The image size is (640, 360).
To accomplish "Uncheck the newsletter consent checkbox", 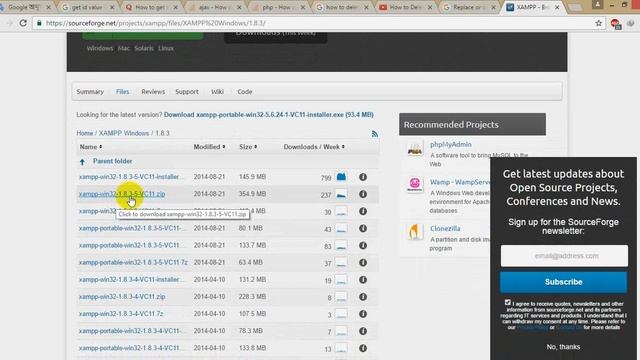I will [x=507, y=302].
